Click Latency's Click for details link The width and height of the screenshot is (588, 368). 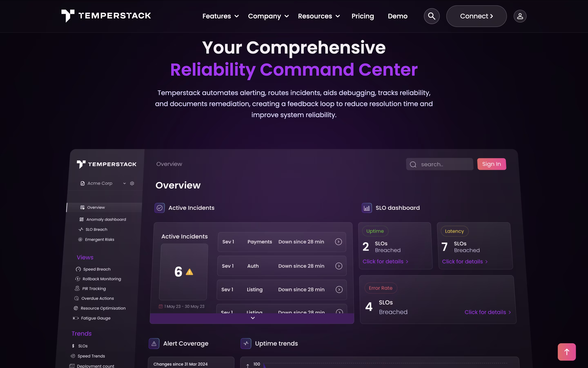tap(464, 261)
